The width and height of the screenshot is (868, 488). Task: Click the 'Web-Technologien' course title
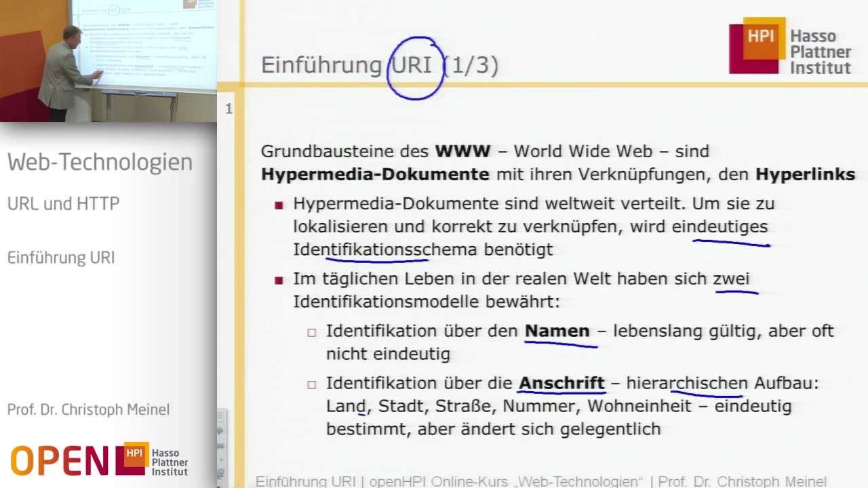100,162
